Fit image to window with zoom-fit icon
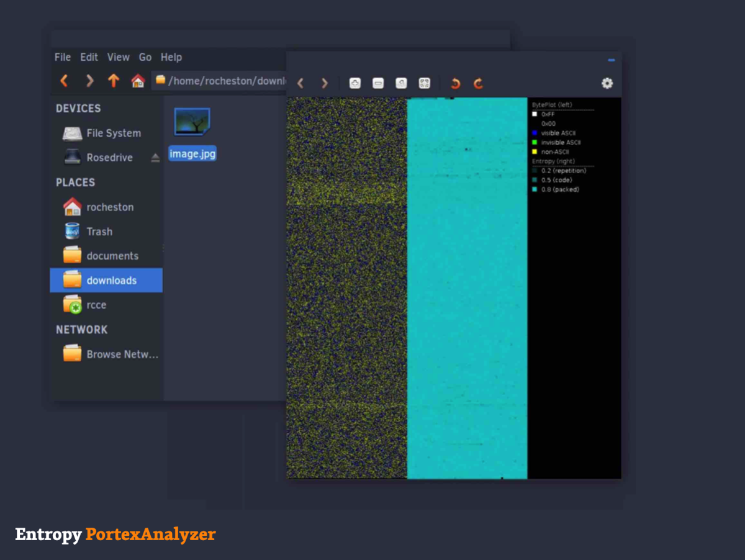The height and width of the screenshot is (560, 745). [x=425, y=83]
